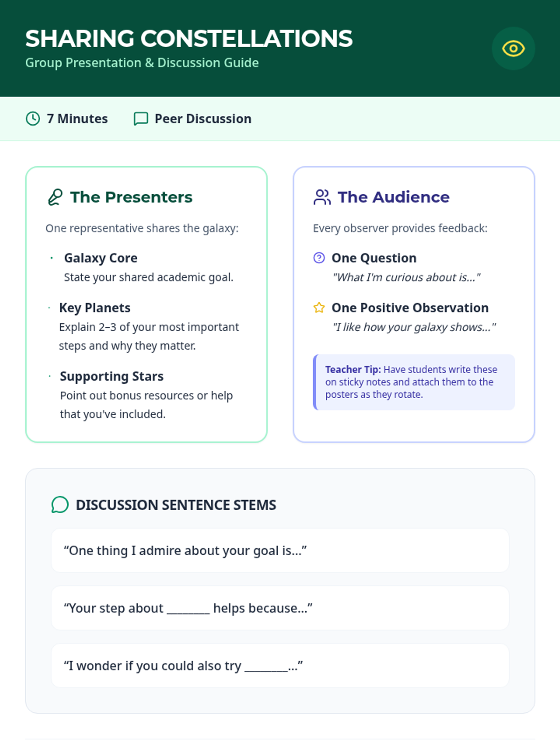
Task: Click the 'What I'm curious about is' prompt
Action: (x=406, y=277)
